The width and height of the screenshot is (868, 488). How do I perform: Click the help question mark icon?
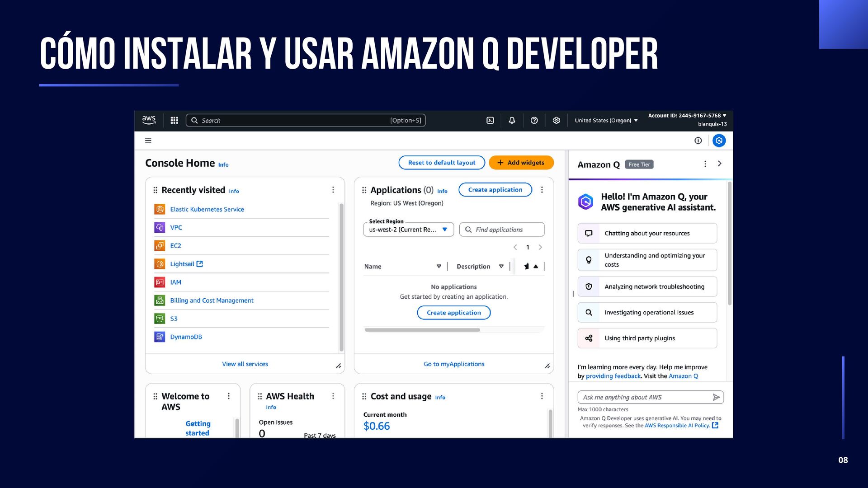pyautogui.click(x=534, y=120)
